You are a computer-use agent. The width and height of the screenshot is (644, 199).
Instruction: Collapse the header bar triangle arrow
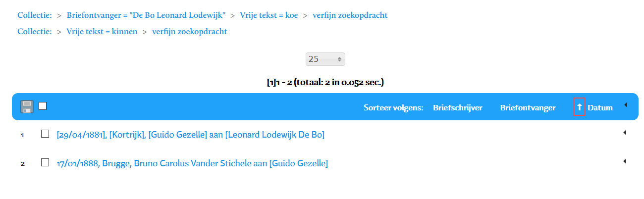[625, 105]
